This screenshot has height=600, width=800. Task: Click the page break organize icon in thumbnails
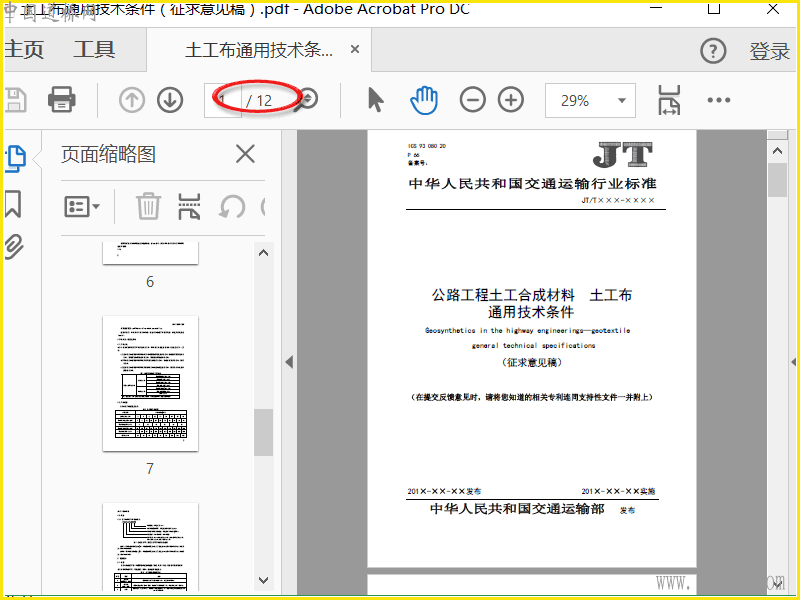pyautogui.click(x=189, y=207)
